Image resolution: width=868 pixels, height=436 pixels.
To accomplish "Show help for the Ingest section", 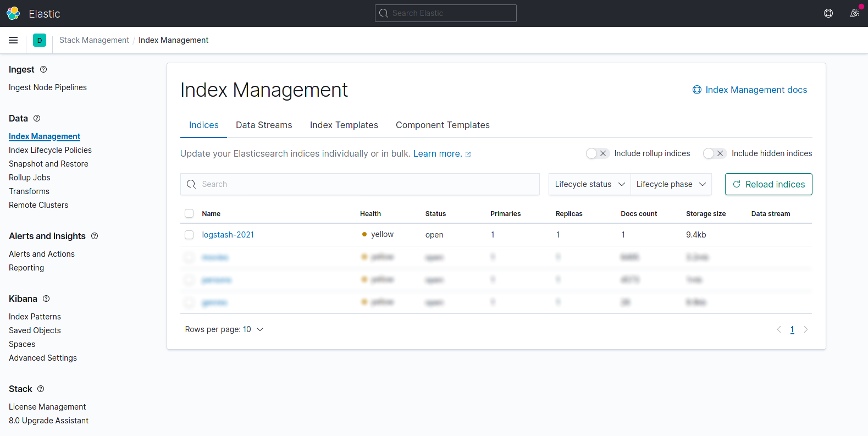I will (43, 69).
